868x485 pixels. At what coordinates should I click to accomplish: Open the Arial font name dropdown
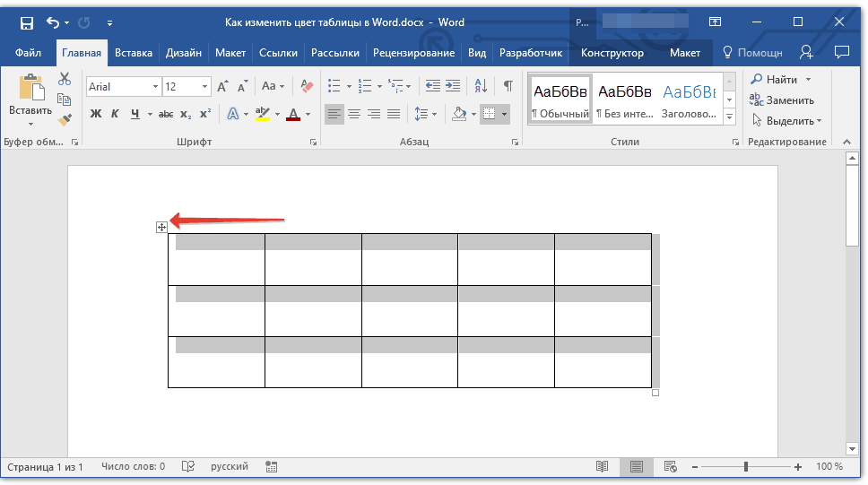[155, 87]
